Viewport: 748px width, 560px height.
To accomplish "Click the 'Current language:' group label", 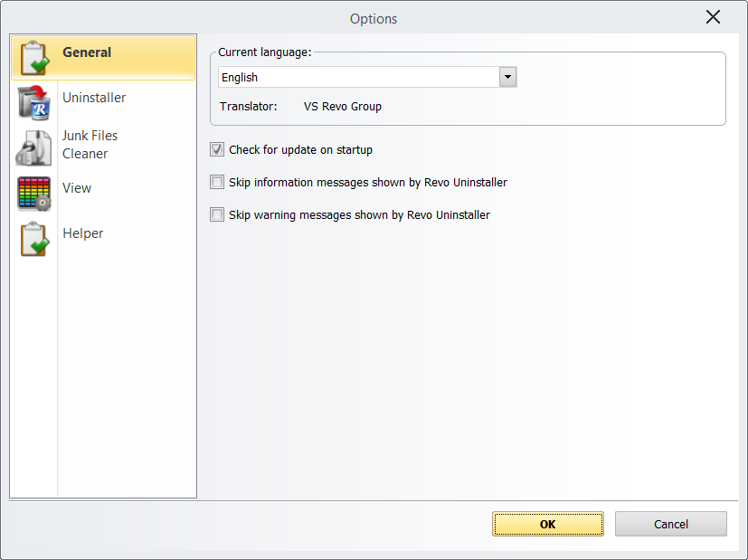I will (x=265, y=52).
